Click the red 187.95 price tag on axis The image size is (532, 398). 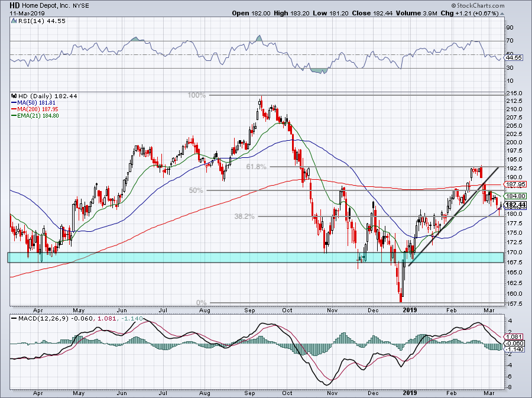click(x=516, y=185)
